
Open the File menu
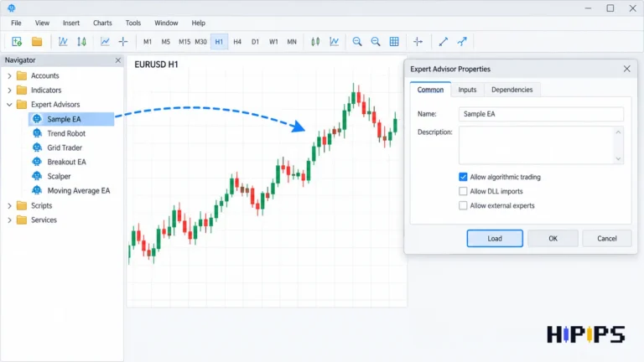click(x=16, y=23)
